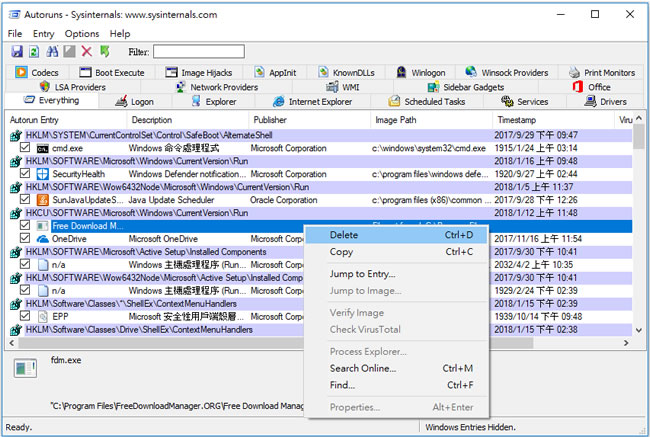Viewport: 650px width, 437px height.
Task: Sort by Description column header
Action: click(x=187, y=120)
